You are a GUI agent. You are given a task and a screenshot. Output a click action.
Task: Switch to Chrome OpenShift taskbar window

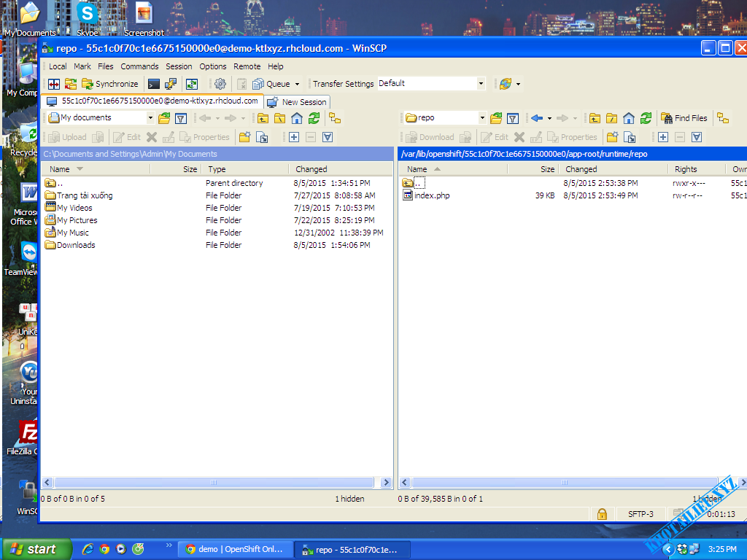234,550
